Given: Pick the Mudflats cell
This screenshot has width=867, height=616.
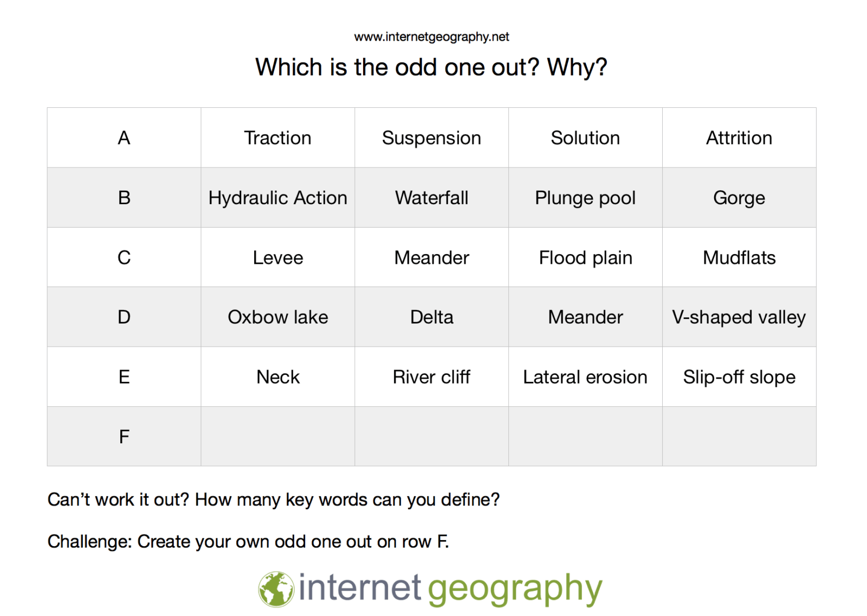Looking at the screenshot, I should point(739,257).
